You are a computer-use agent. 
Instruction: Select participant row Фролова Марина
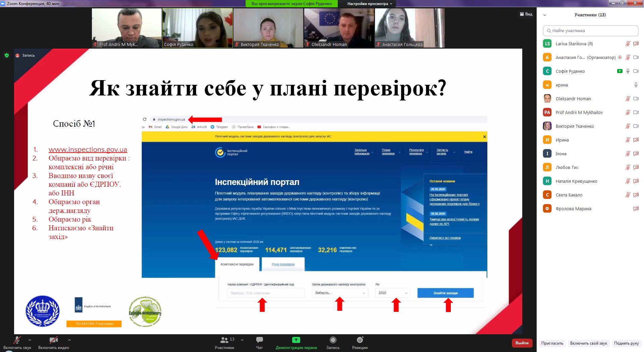click(x=590, y=209)
